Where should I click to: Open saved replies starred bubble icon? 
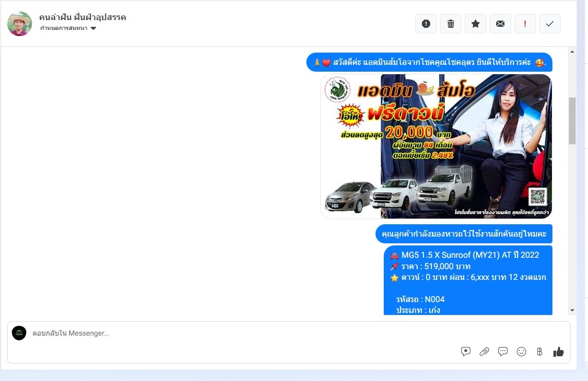466,352
